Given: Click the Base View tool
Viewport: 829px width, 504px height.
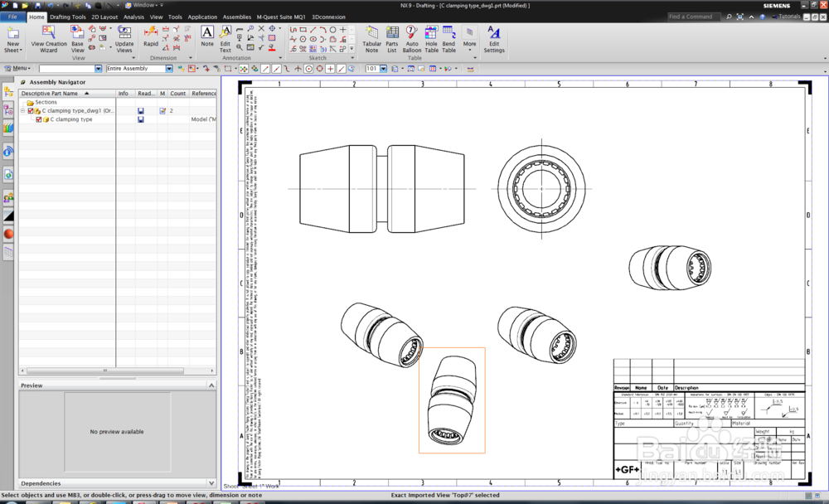Looking at the screenshot, I should [x=77, y=36].
